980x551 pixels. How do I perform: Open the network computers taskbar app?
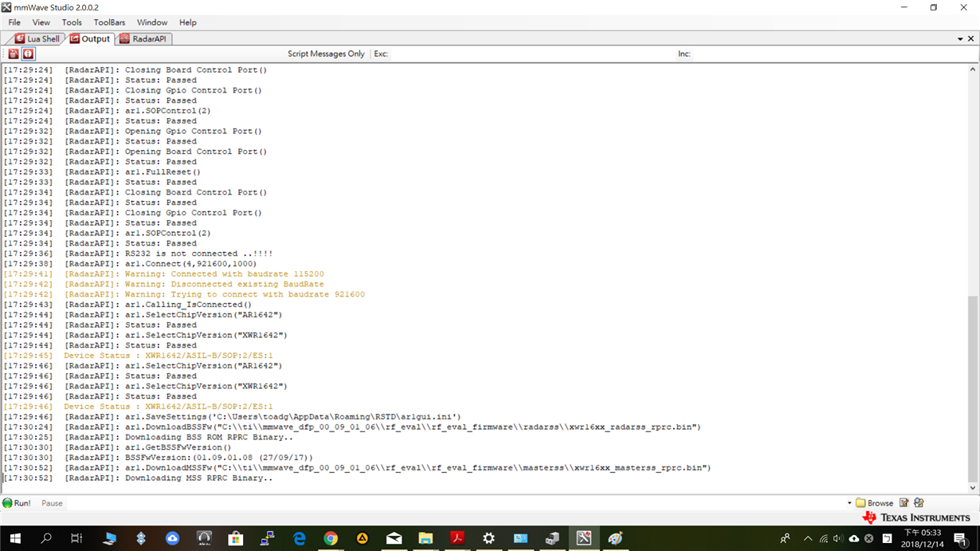click(x=267, y=539)
